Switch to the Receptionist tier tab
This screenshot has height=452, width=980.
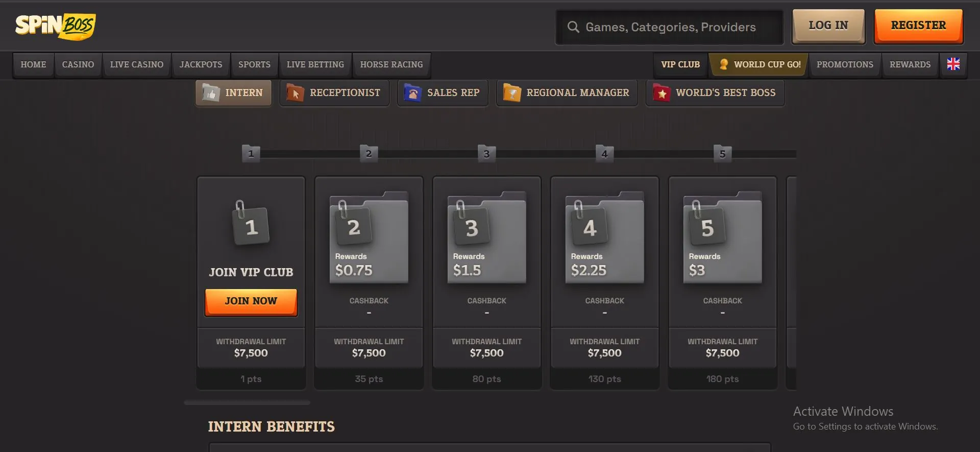[334, 93]
